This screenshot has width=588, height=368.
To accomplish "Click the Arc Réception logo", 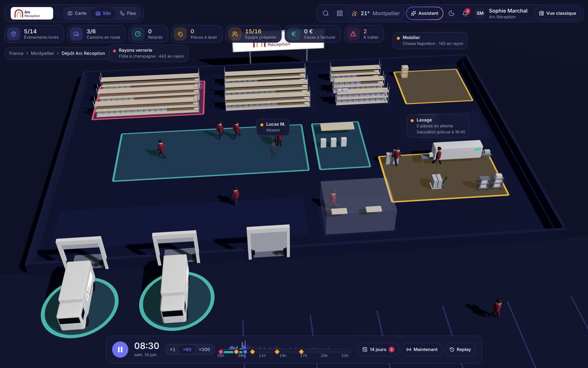I will pyautogui.click(x=32, y=13).
